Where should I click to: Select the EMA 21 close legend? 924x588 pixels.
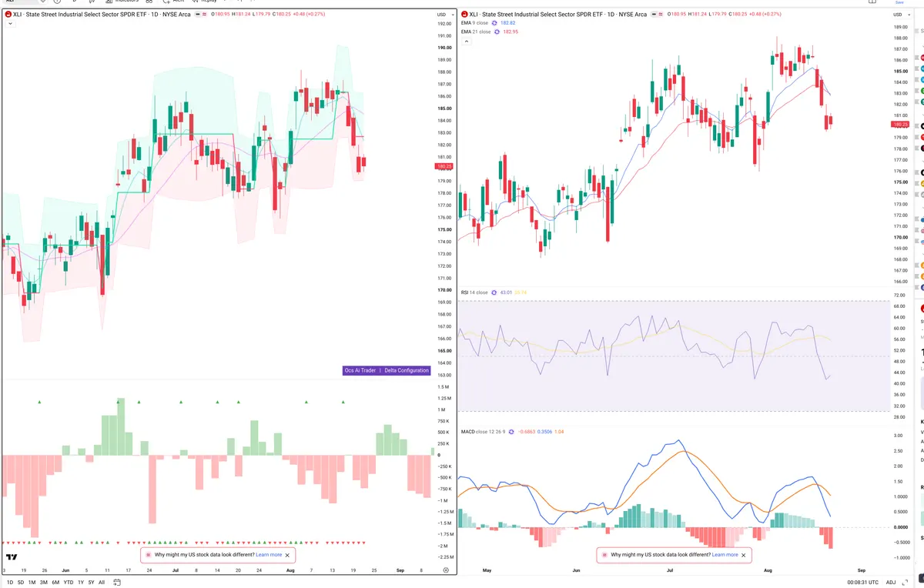[477, 32]
